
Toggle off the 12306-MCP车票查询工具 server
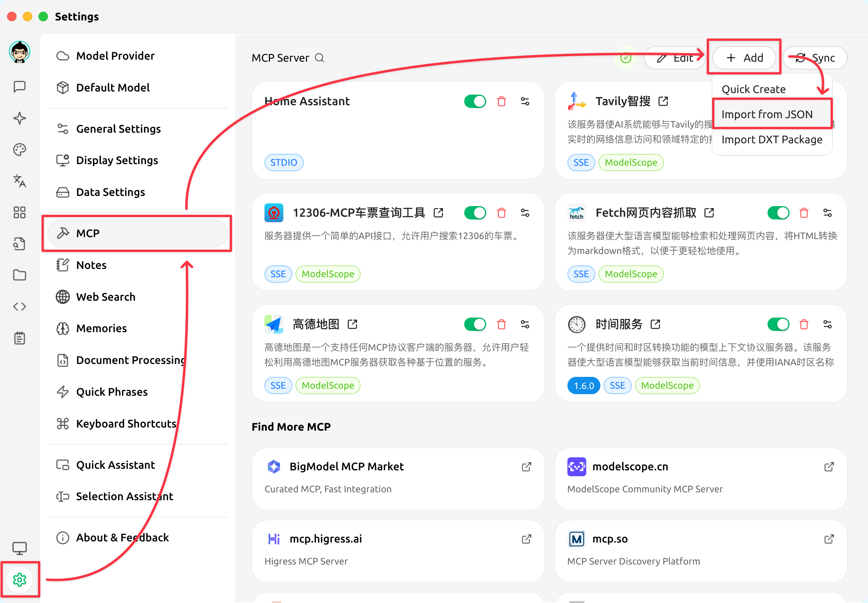click(x=475, y=212)
